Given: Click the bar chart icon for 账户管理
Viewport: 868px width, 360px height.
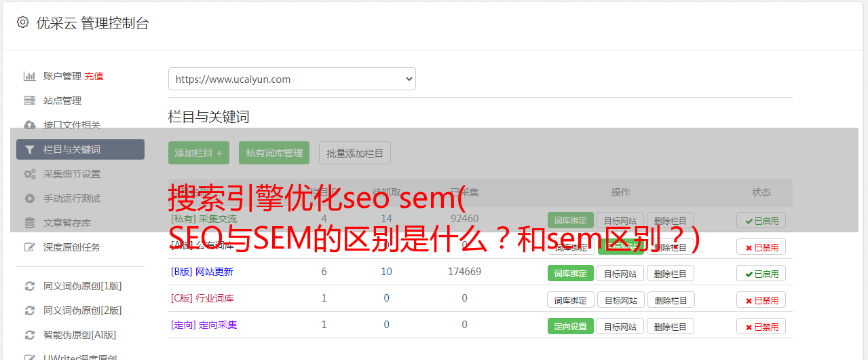Looking at the screenshot, I should pyautogui.click(x=30, y=76).
